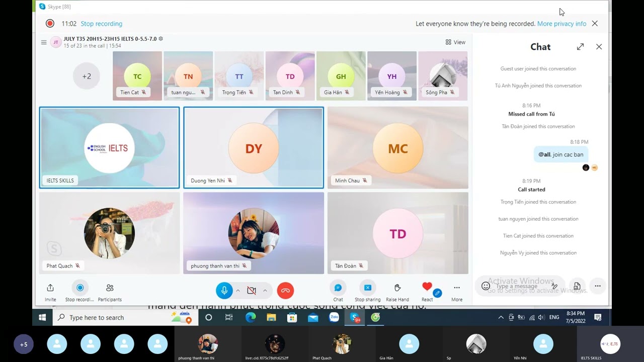Show hidden system tray icons
Viewport: 644px width, 362px height.
coord(501,318)
